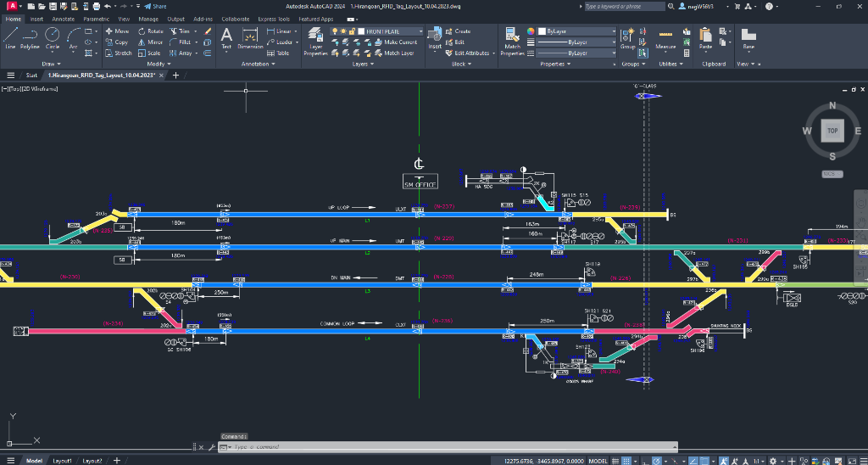
Task: Activate the Scale command
Action: point(149,53)
